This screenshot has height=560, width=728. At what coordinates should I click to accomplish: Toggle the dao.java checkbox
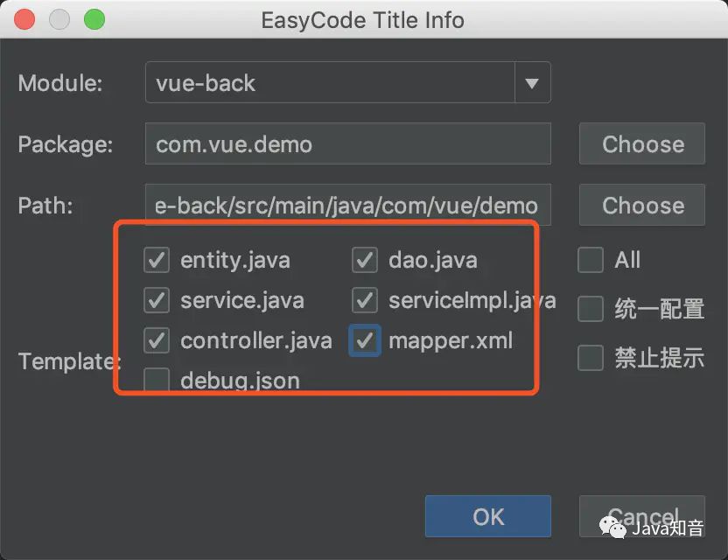pos(365,259)
